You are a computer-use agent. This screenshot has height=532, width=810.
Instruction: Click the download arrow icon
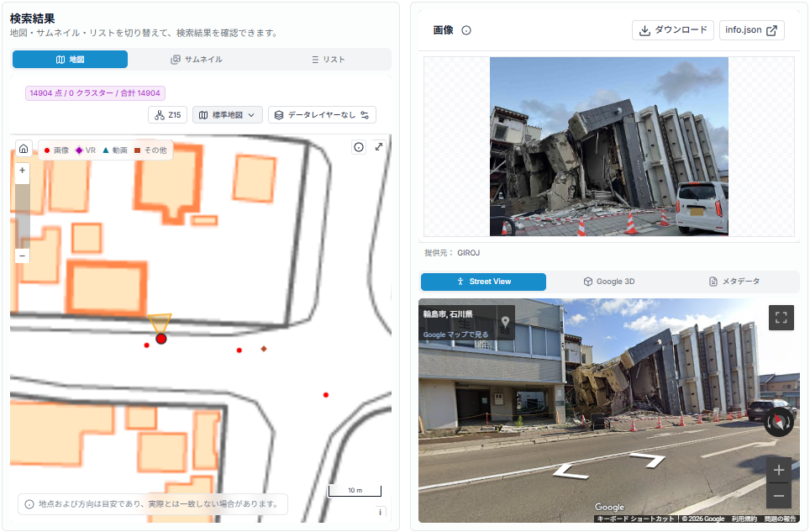(x=644, y=30)
